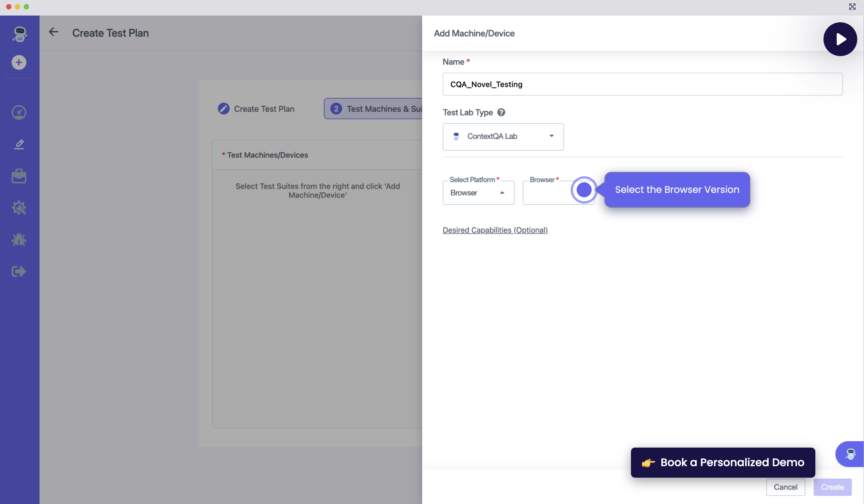Open the briefcase icon in sidebar

click(x=19, y=176)
